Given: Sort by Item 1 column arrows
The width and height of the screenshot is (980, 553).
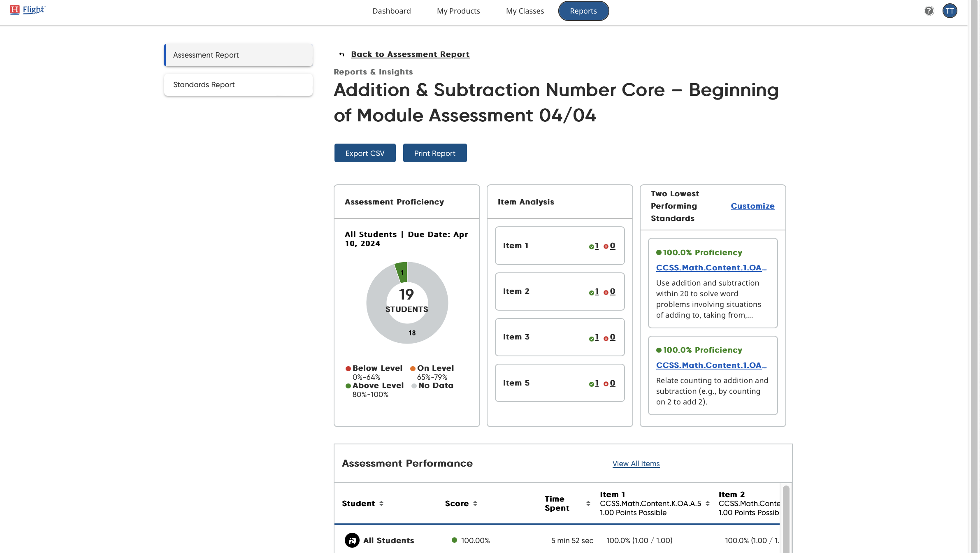Looking at the screenshot, I should coord(707,503).
